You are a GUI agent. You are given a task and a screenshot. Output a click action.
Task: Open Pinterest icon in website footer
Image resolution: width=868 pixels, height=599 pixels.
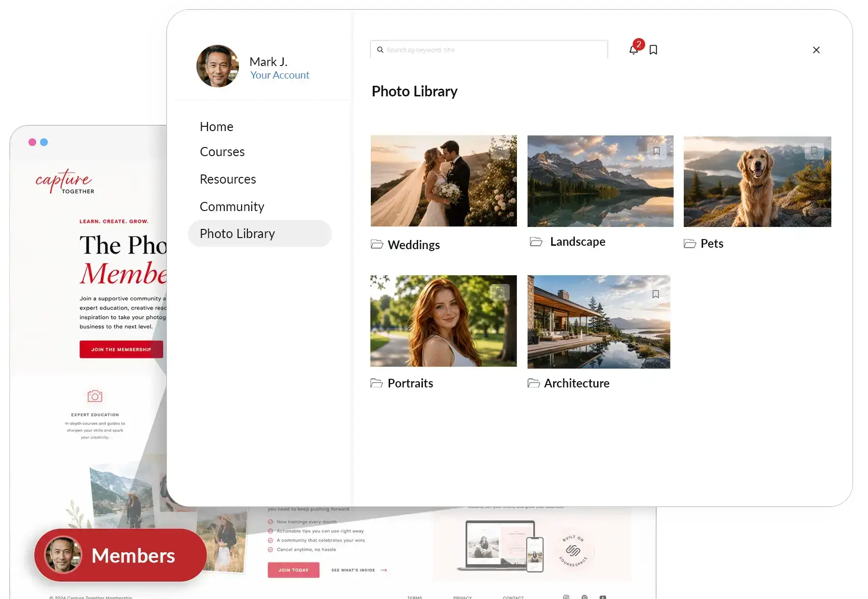pos(584,597)
